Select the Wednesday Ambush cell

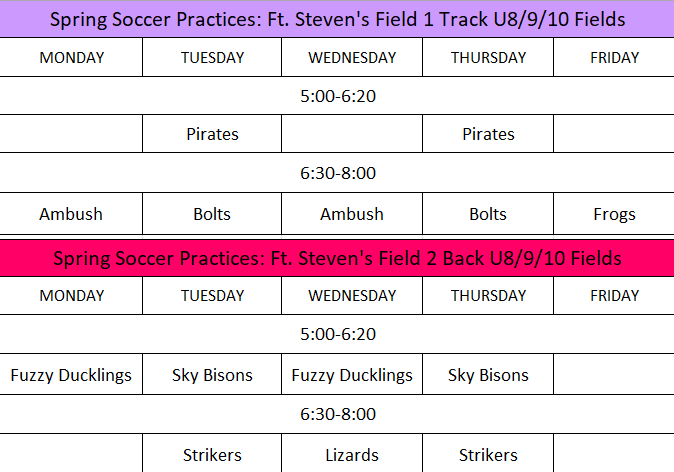coord(352,214)
